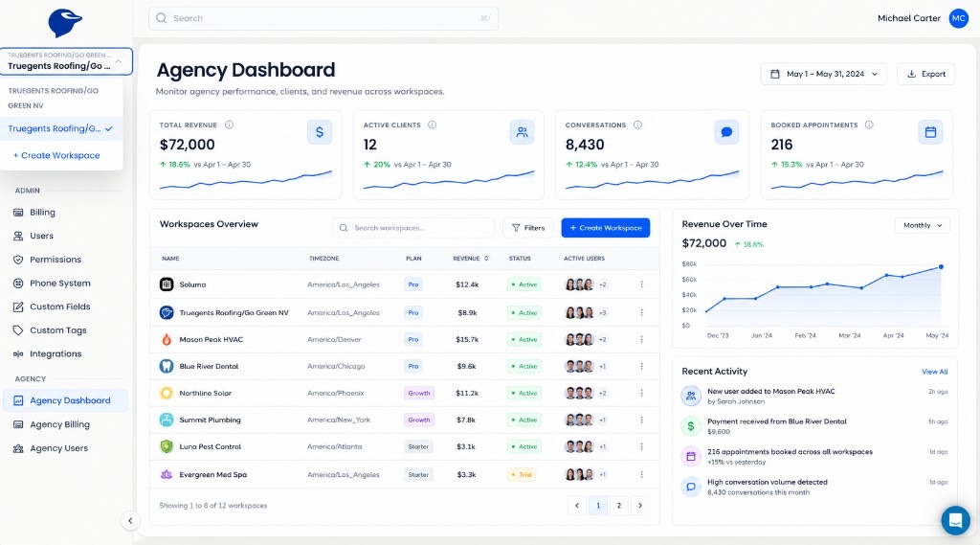The image size is (980, 545).
Task: Click info icon next to Conversations
Action: (637, 125)
